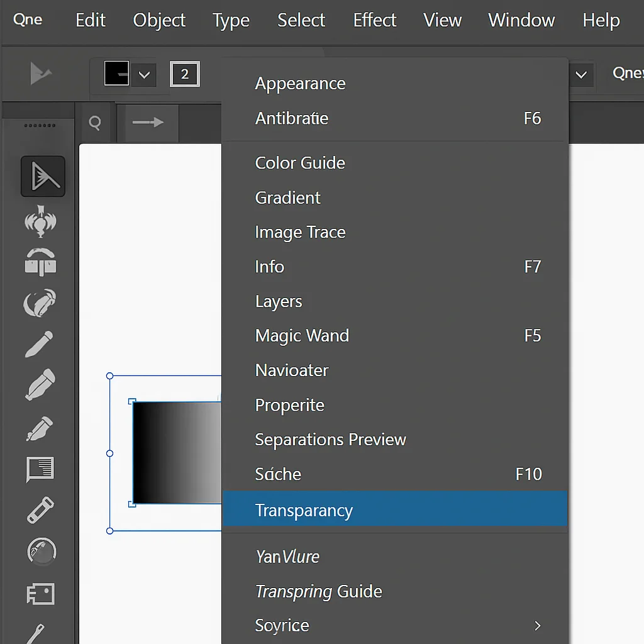Viewport: 644px width, 644px height.
Task: Show the Layers panel
Action: 395,301
